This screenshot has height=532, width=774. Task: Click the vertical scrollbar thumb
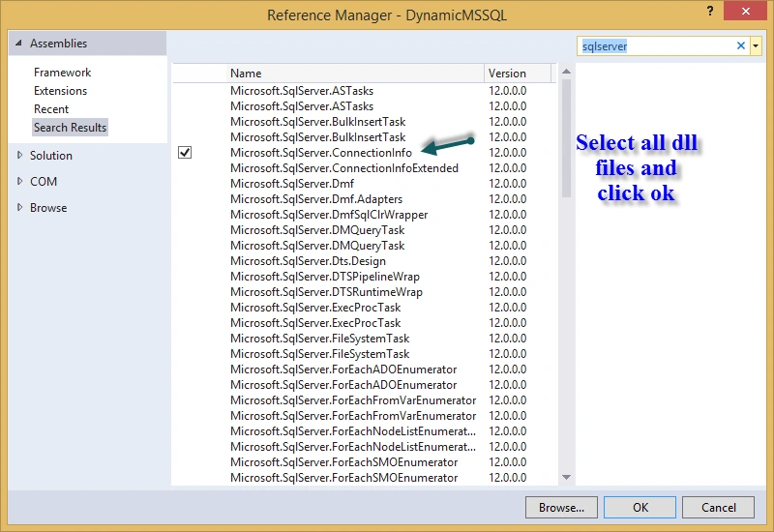pyautogui.click(x=566, y=138)
